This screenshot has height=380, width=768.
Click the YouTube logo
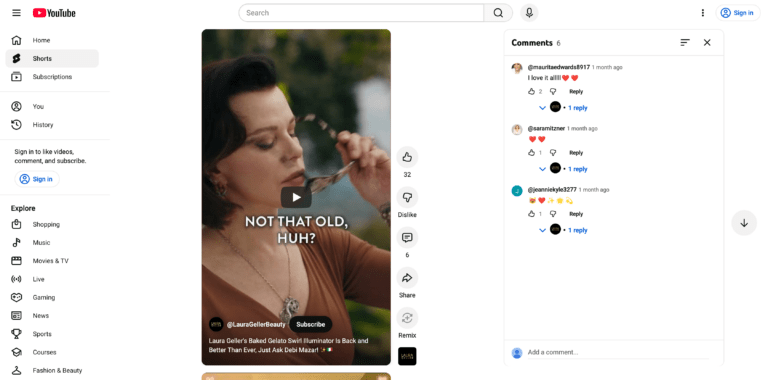tap(54, 13)
